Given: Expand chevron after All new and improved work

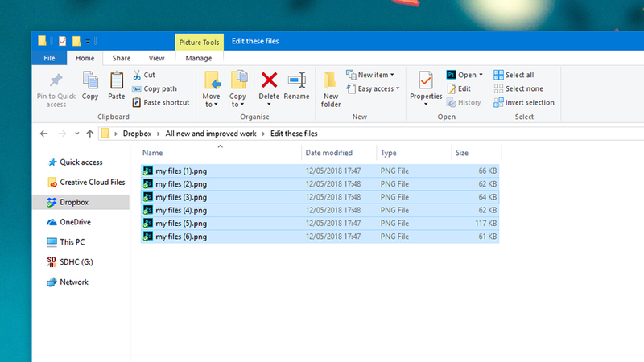Looking at the screenshot, I should (x=263, y=134).
